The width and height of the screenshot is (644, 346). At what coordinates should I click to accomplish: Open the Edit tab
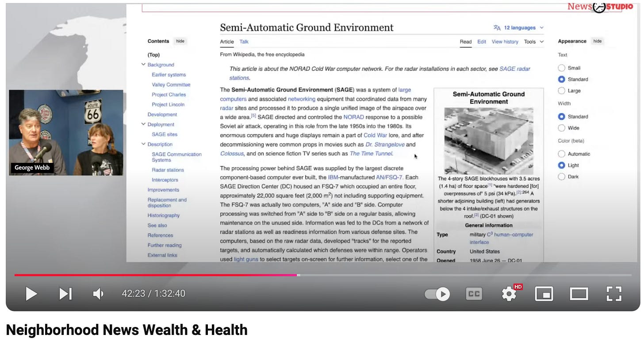coord(482,42)
